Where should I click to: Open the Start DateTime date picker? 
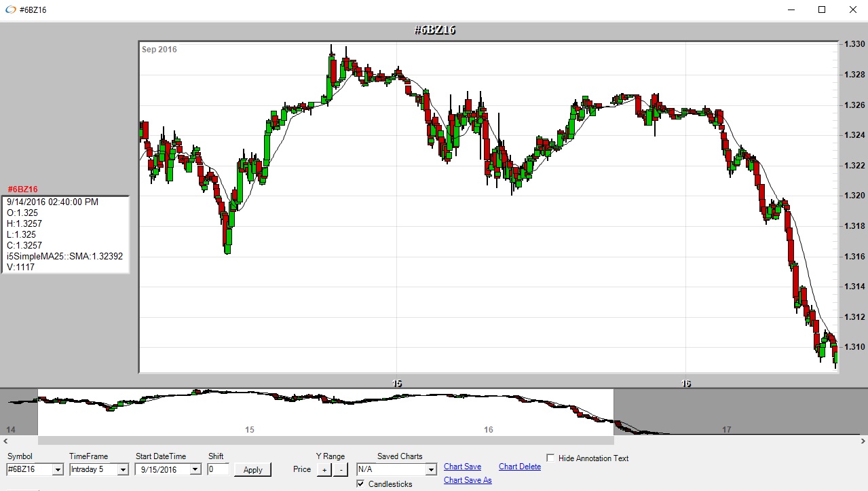click(195, 470)
